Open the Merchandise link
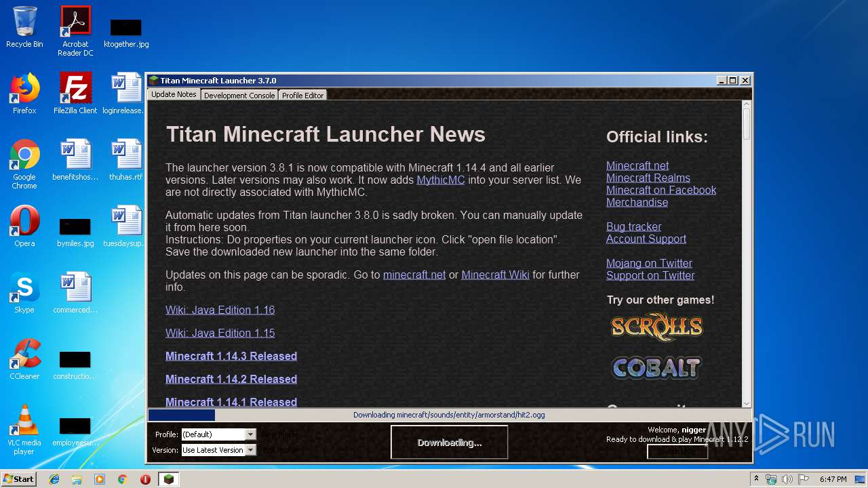This screenshot has width=868, height=488. 637,202
